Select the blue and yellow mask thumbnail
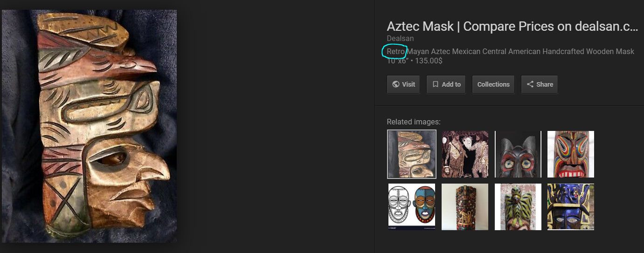Viewport: 644px width, 253px height. 571,207
